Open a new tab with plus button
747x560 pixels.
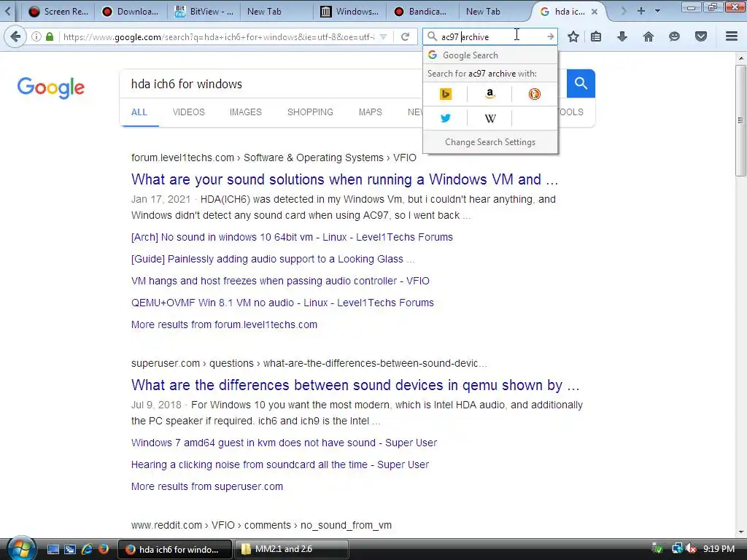pyautogui.click(x=641, y=11)
